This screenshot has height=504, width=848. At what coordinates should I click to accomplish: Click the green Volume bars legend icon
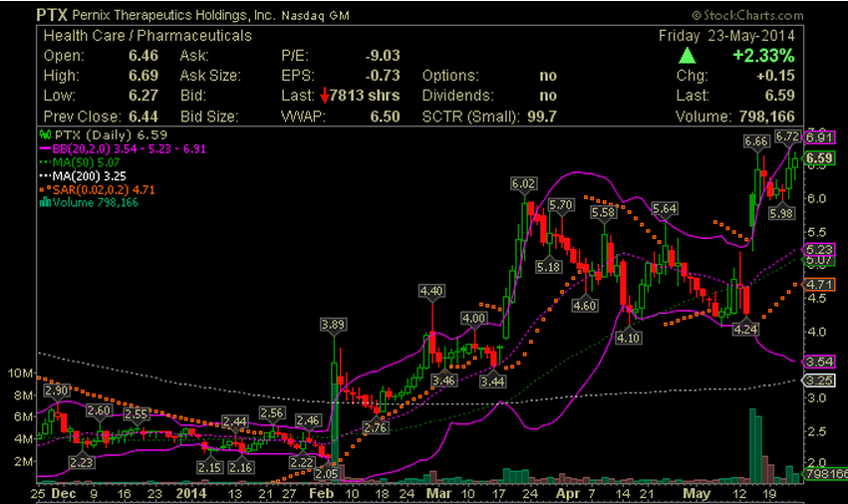coord(45,202)
